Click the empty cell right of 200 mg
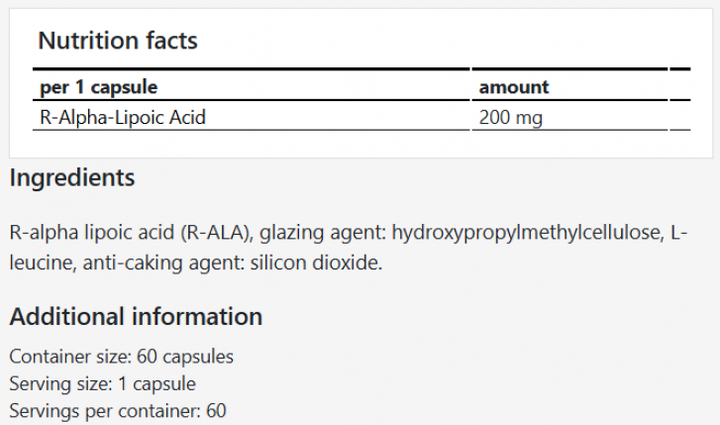720x425 pixels. pyautogui.click(x=680, y=117)
